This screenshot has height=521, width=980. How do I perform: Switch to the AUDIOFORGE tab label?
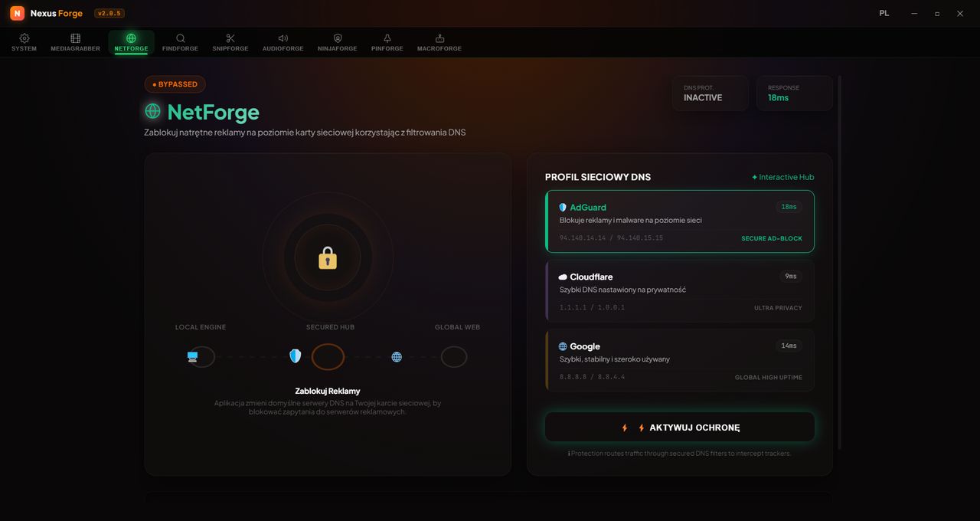click(x=283, y=48)
